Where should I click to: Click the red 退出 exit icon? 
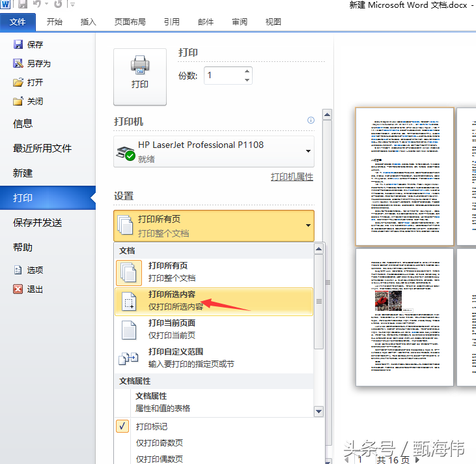click(18, 289)
